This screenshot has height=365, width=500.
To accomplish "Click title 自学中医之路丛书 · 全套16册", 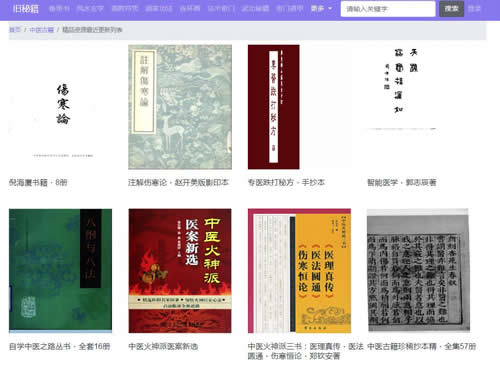I will point(59,347).
